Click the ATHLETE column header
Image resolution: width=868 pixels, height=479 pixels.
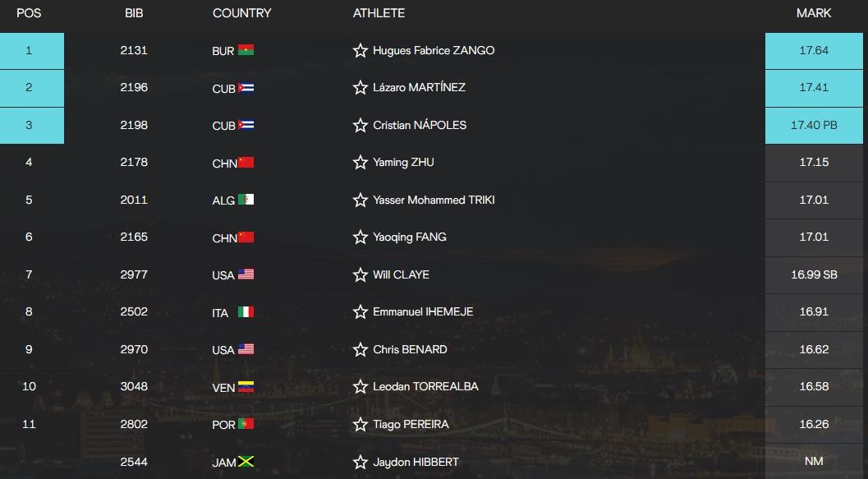click(x=379, y=13)
